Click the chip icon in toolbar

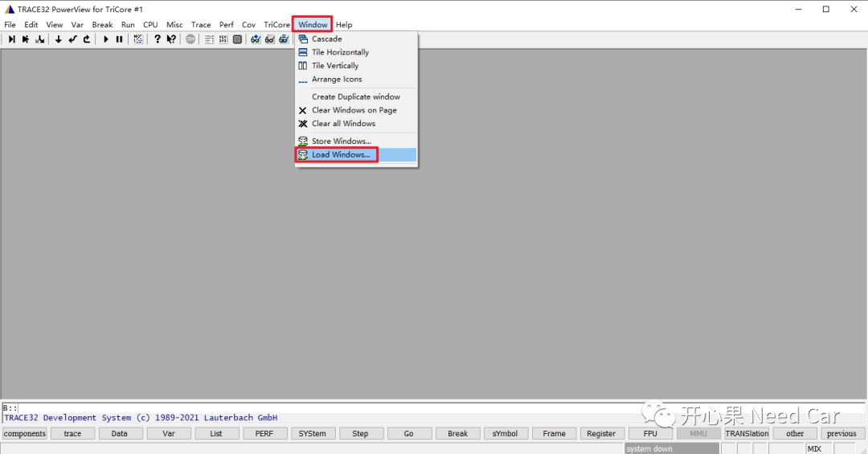coord(237,39)
